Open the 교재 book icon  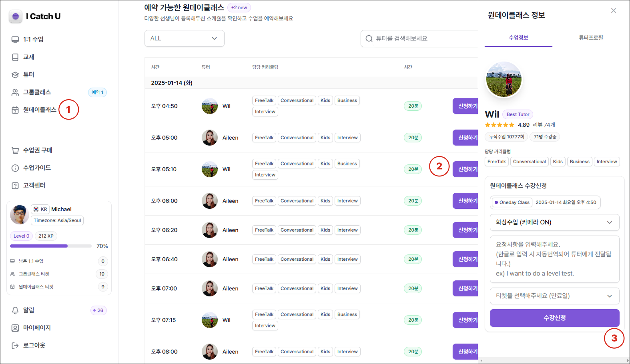click(15, 57)
